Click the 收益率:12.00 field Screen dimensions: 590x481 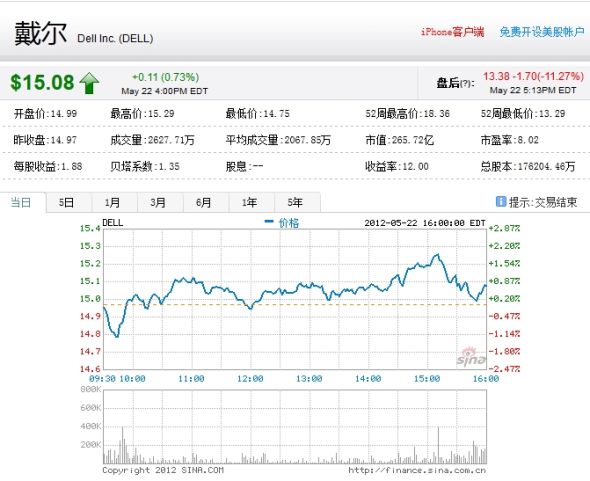397,166
